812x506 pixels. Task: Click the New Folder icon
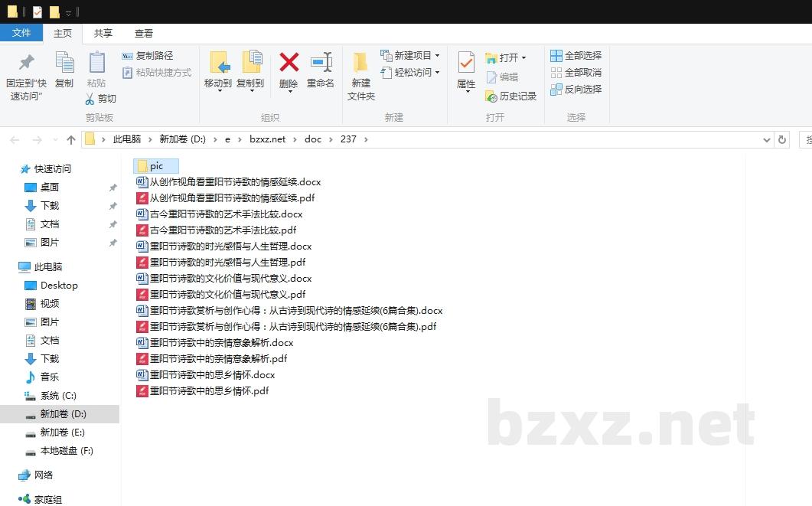click(x=360, y=64)
